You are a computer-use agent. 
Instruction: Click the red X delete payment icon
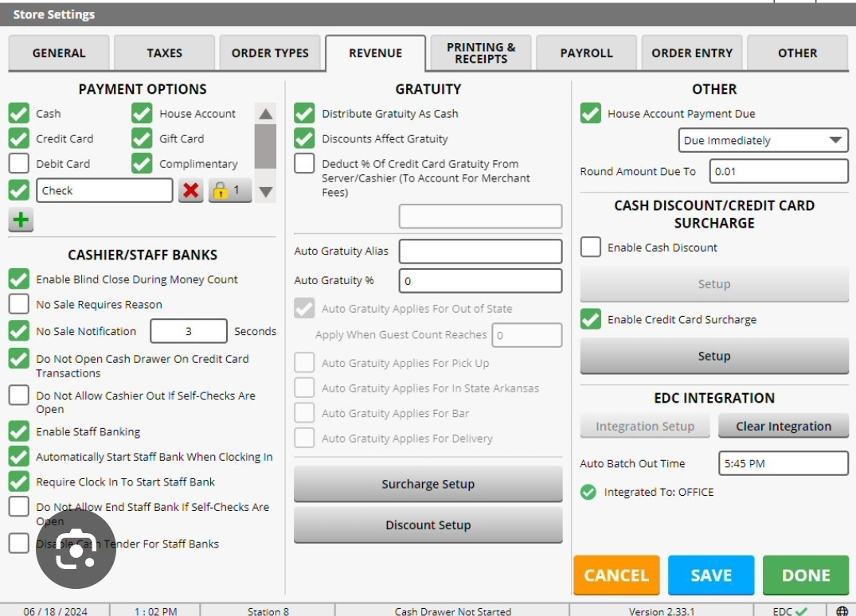coord(190,191)
